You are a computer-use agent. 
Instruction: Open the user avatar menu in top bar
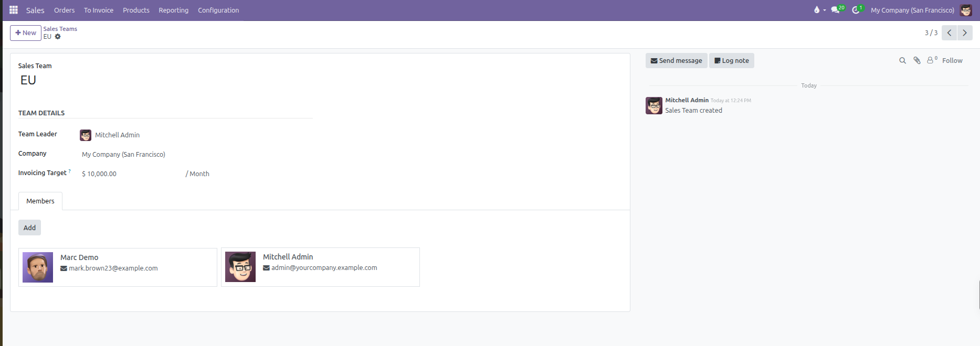[x=966, y=10]
